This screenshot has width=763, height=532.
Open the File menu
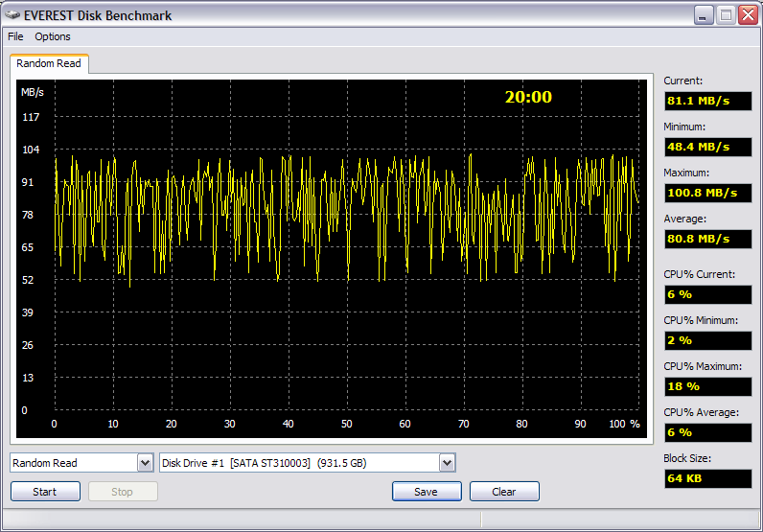click(15, 36)
